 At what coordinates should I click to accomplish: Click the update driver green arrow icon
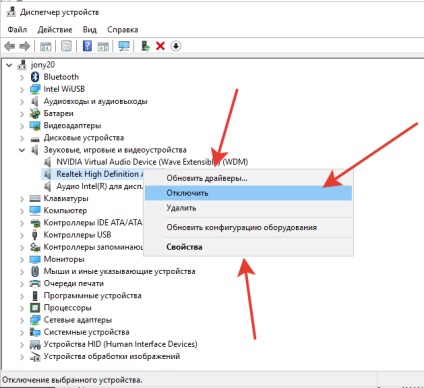click(x=145, y=46)
